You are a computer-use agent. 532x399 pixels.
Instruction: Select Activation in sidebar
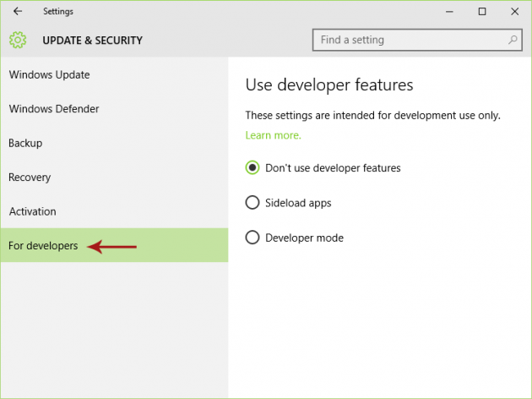tap(114, 211)
